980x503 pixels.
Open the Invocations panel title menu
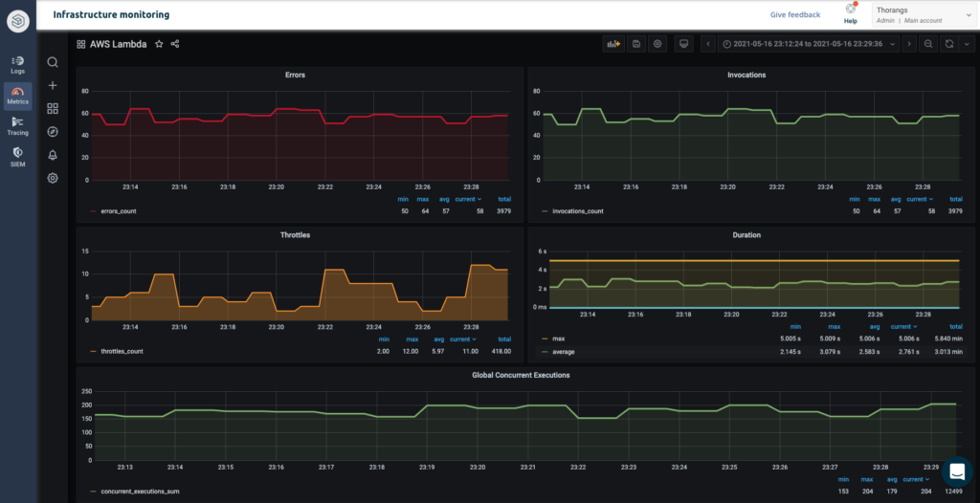pyautogui.click(x=746, y=75)
